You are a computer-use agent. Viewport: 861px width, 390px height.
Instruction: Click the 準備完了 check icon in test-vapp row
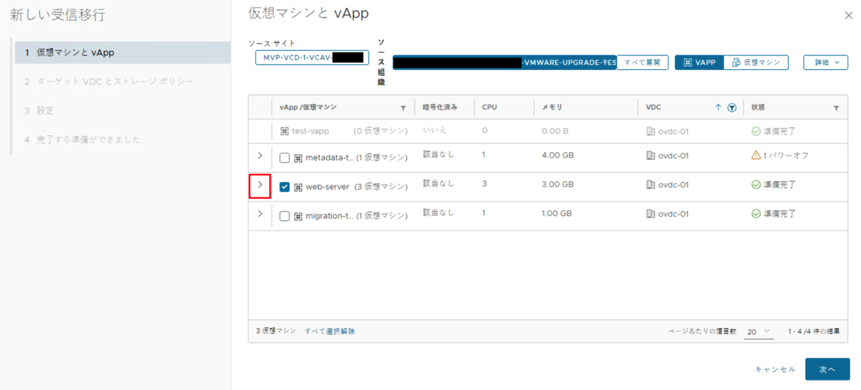(756, 131)
